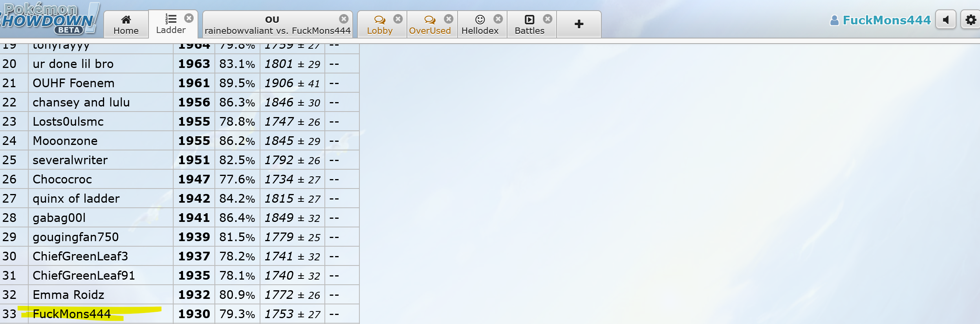Click highlighted 'FuckMons444' ladder row name
Screen dimensions: 980x324
(x=71, y=314)
